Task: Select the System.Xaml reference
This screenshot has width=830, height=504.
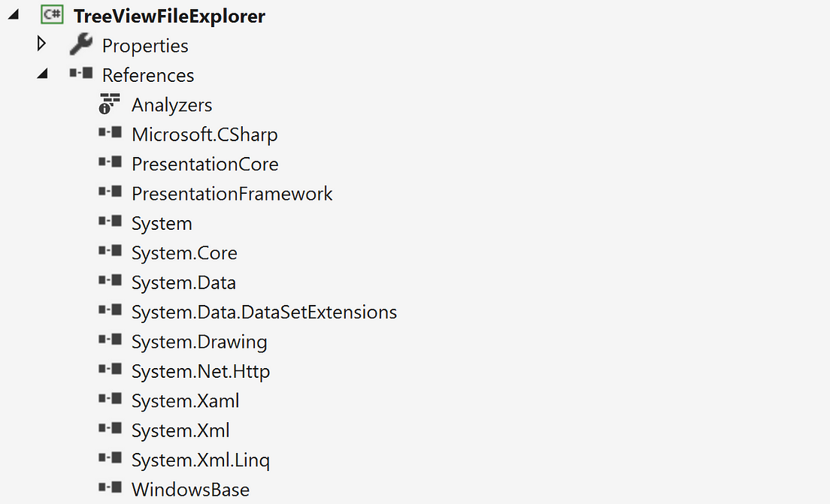Action: [185, 401]
